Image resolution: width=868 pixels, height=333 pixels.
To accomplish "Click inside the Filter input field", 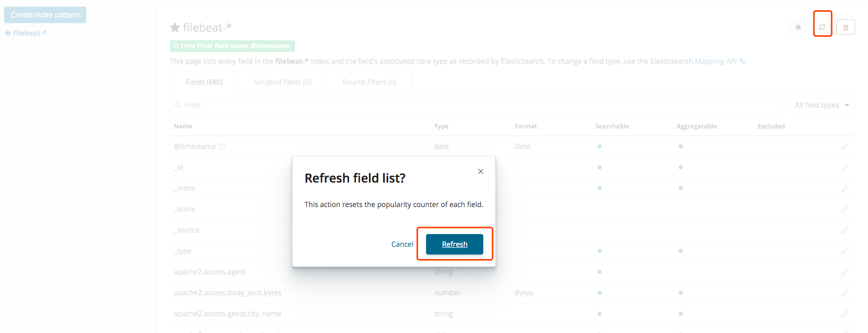I will point(357,105).
